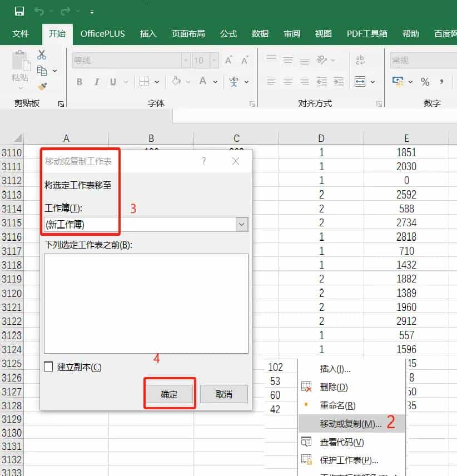
Task: Expand the borders dropdown arrow
Action: tap(157, 82)
